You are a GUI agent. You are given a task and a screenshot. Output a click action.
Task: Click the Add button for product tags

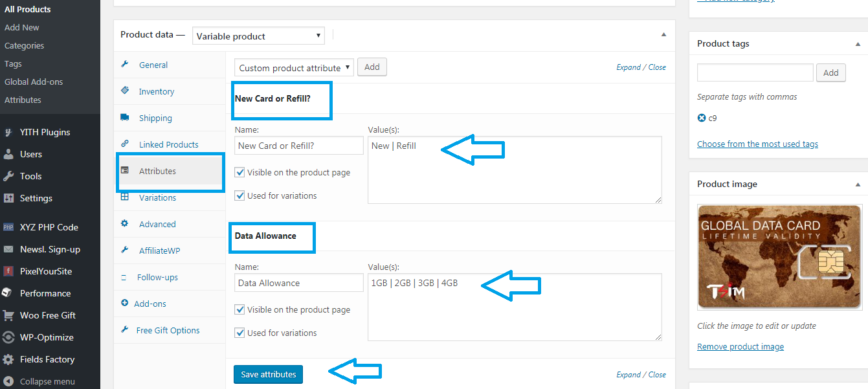point(831,72)
